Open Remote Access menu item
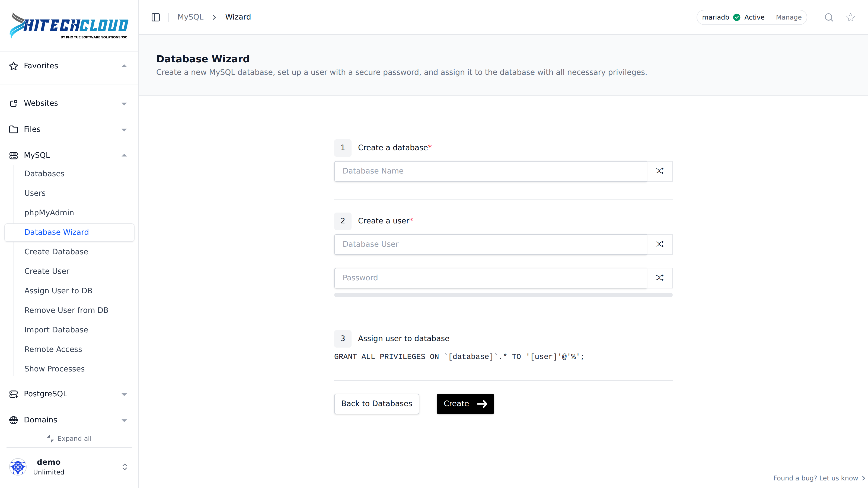The height and width of the screenshot is (488, 868). coord(53,349)
